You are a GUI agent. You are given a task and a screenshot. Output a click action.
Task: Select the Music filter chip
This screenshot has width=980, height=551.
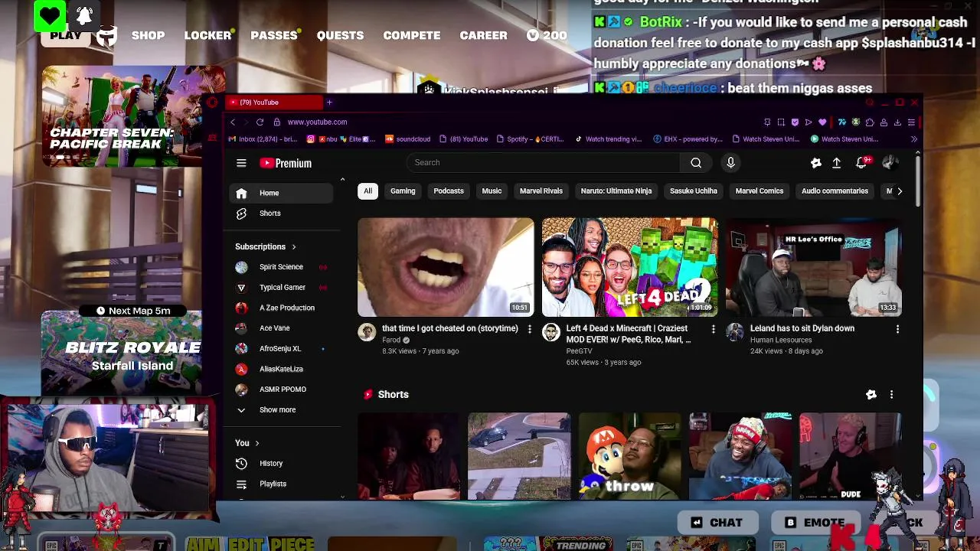click(492, 191)
